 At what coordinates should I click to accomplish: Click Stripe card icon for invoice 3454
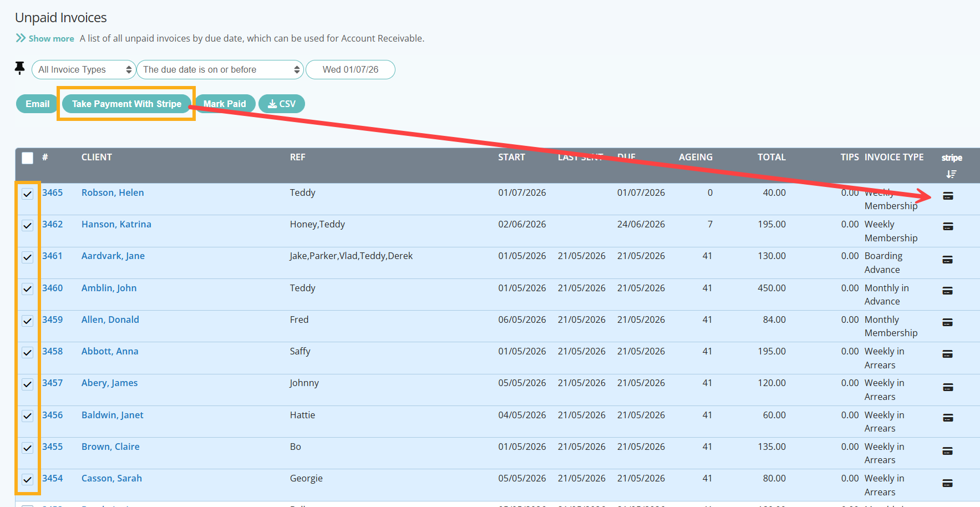(x=948, y=483)
